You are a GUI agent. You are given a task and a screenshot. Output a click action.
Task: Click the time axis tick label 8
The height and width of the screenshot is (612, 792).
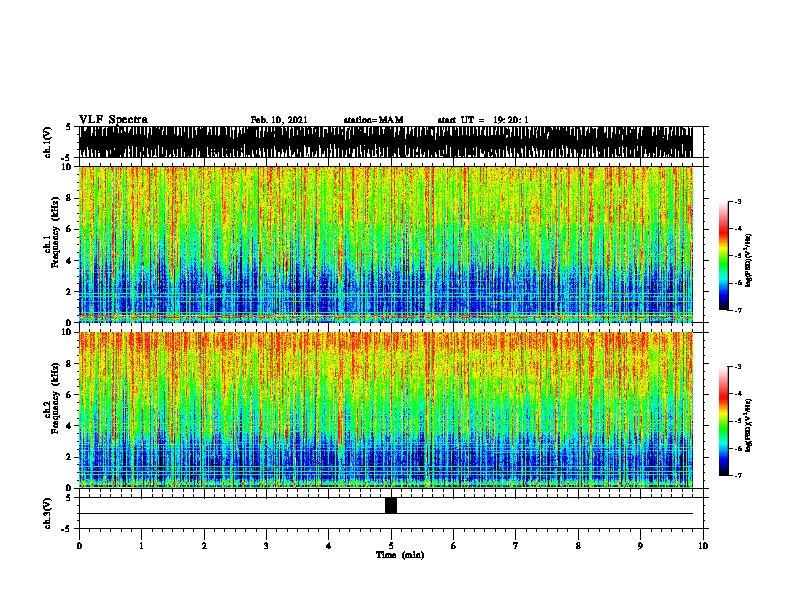pos(578,546)
